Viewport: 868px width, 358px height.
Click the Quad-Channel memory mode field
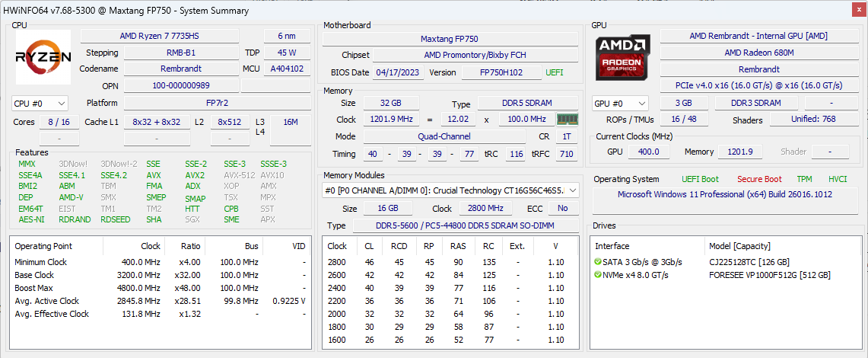pyautogui.click(x=444, y=136)
